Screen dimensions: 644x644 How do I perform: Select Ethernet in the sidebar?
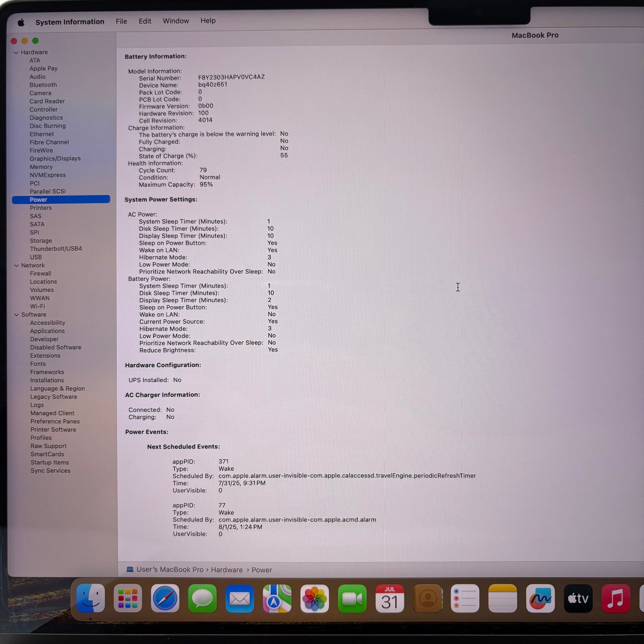click(x=42, y=134)
